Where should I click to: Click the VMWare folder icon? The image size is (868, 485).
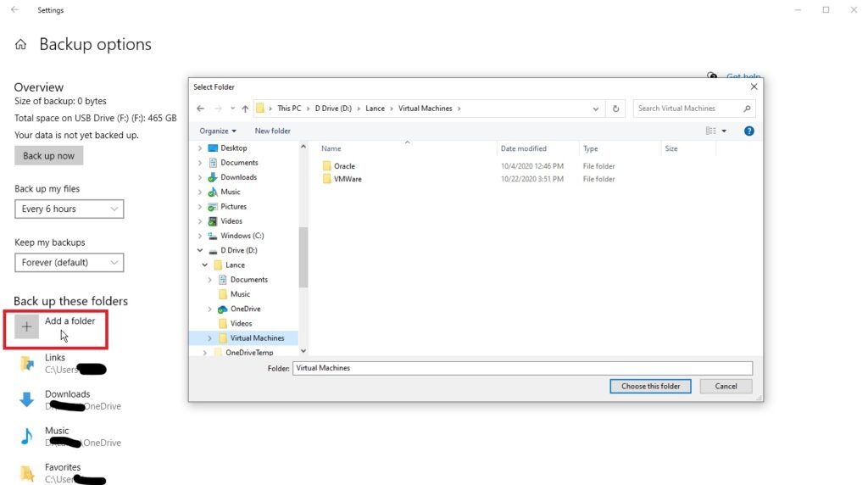pos(326,179)
